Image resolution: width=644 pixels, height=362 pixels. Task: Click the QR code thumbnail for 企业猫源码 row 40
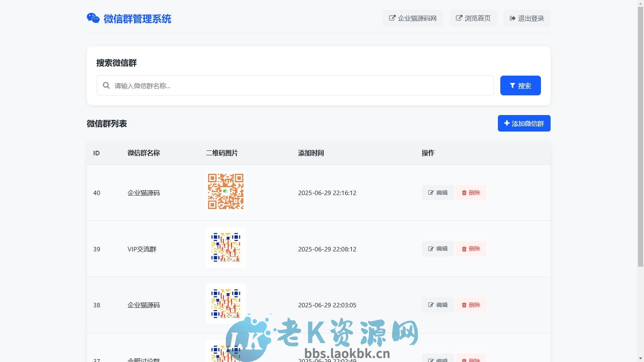[x=225, y=192]
